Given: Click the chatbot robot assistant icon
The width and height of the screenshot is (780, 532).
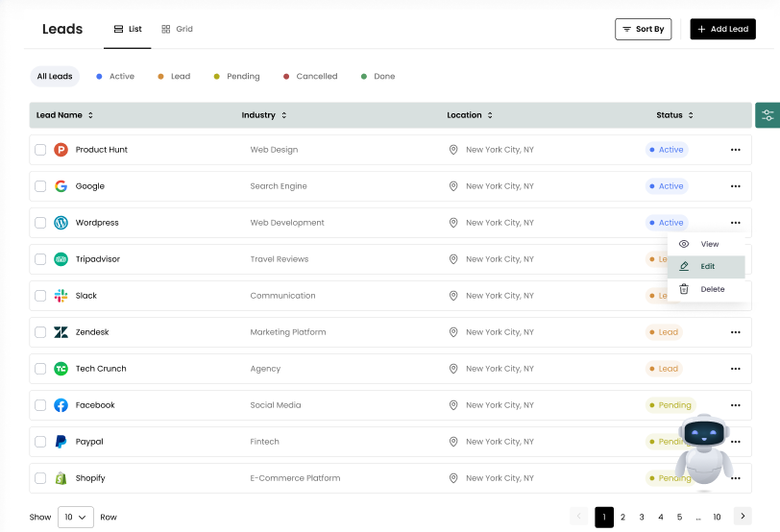Looking at the screenshot, I should pyautogui.click(x=706, y=451).
